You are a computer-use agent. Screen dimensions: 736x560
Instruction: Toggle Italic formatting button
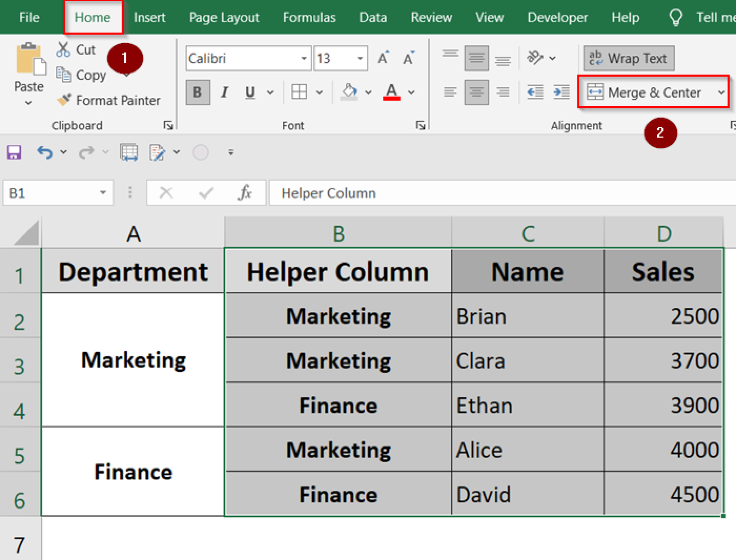(225, 92)
